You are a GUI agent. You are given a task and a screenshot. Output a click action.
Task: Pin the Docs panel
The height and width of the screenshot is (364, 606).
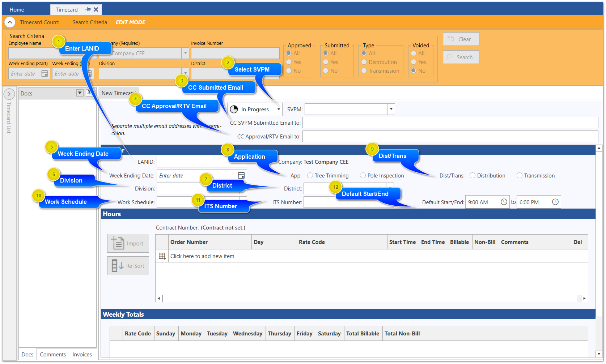(89, 93)
